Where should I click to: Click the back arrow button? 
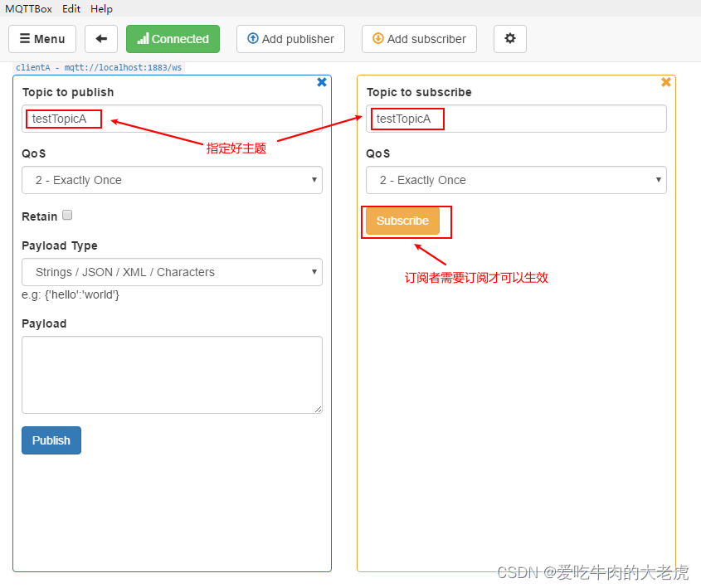[x=101, y=39]
